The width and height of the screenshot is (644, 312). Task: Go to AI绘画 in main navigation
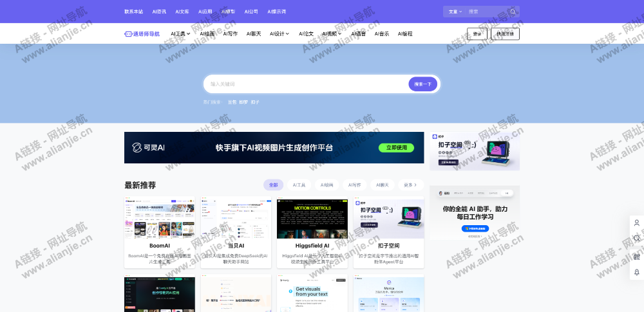(207, 33)
